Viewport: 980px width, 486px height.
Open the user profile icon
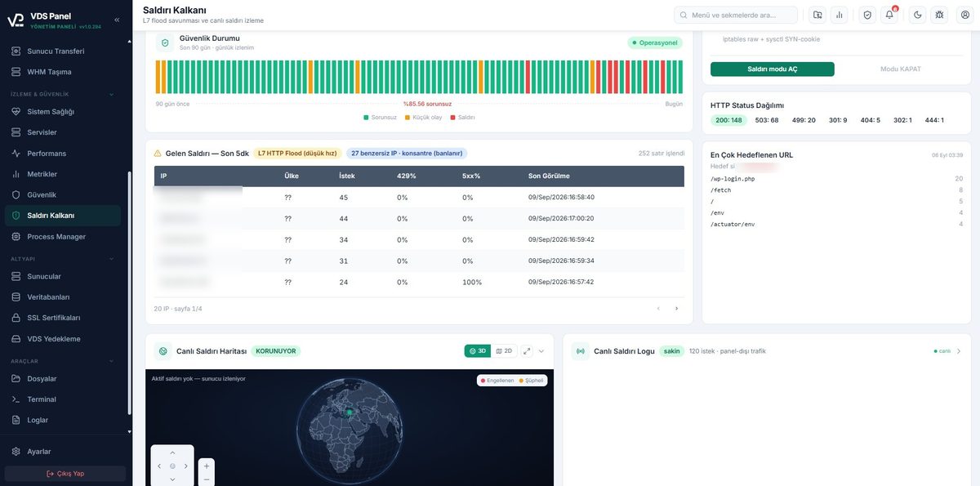click(x=964, y=15)
